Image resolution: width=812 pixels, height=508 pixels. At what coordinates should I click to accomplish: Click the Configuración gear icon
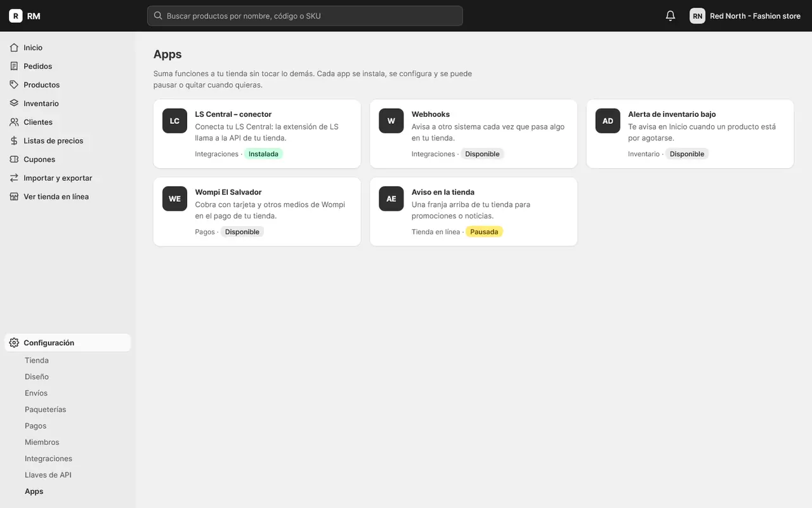tap(14, 343)
